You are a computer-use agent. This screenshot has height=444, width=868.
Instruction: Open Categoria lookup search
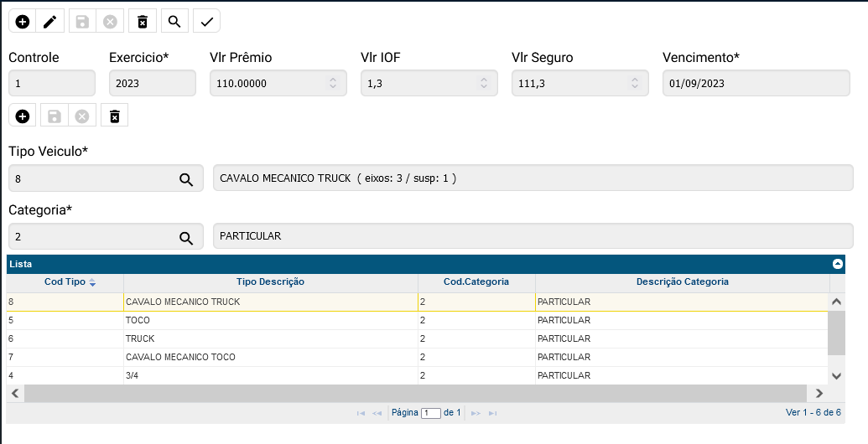pyautogui.click(x=186, y=237)
